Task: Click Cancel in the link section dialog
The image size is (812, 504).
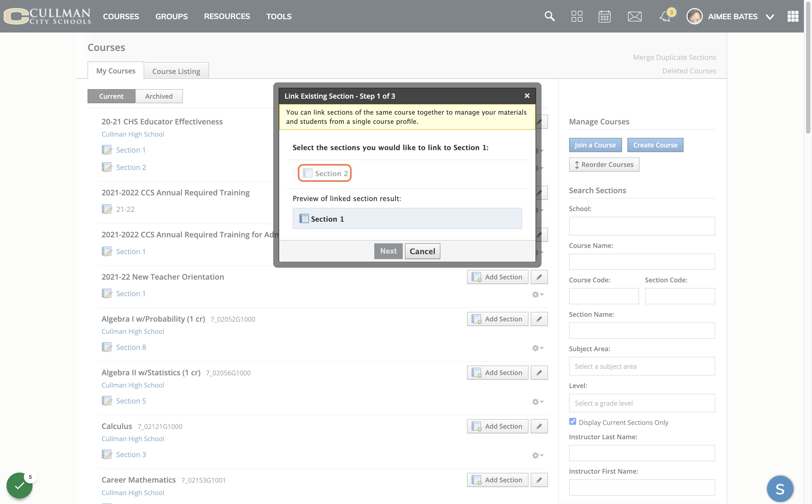Action: coord(422,251)
